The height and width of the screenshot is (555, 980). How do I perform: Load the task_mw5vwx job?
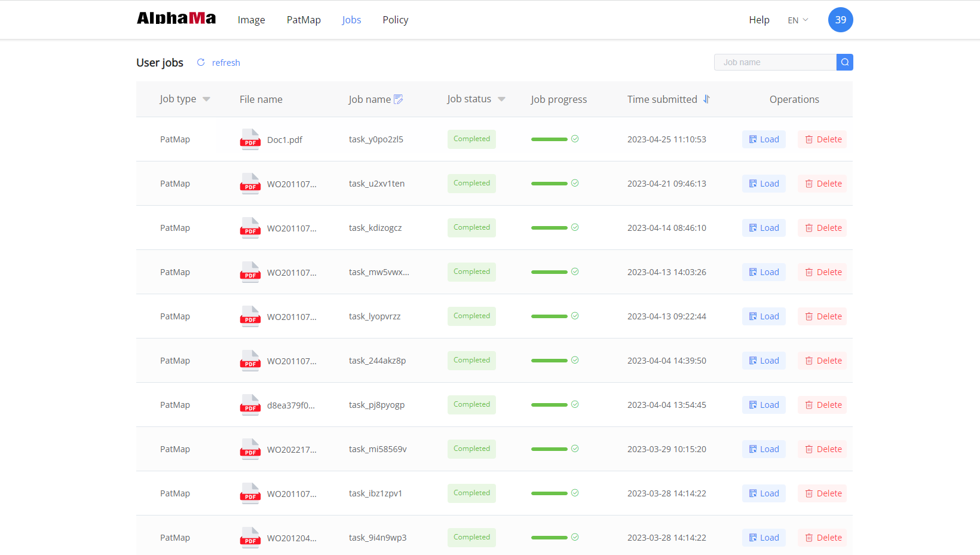pos(764,272)
